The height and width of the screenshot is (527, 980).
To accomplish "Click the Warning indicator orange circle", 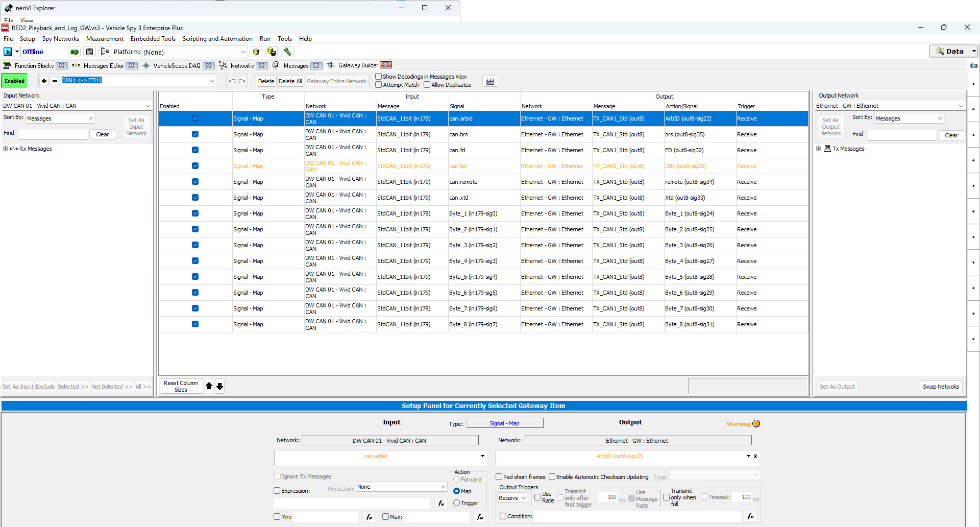I will 756,424.
